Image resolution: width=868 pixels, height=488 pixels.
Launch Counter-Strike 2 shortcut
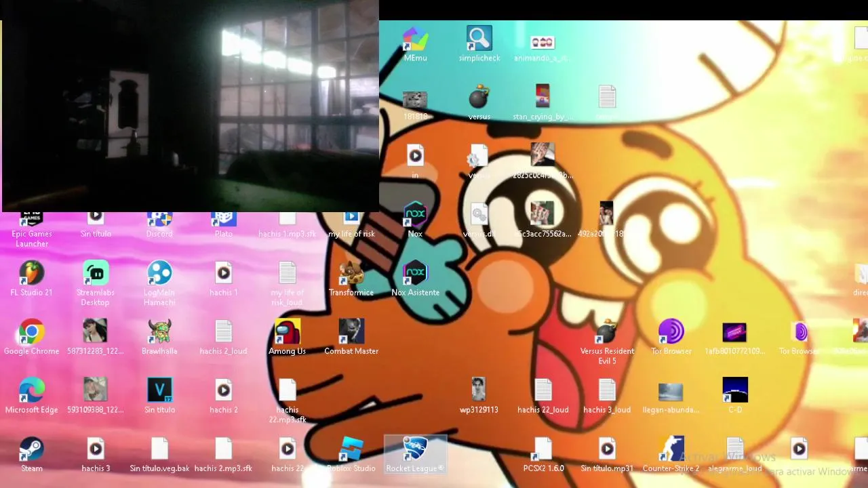tap(671, 455)
